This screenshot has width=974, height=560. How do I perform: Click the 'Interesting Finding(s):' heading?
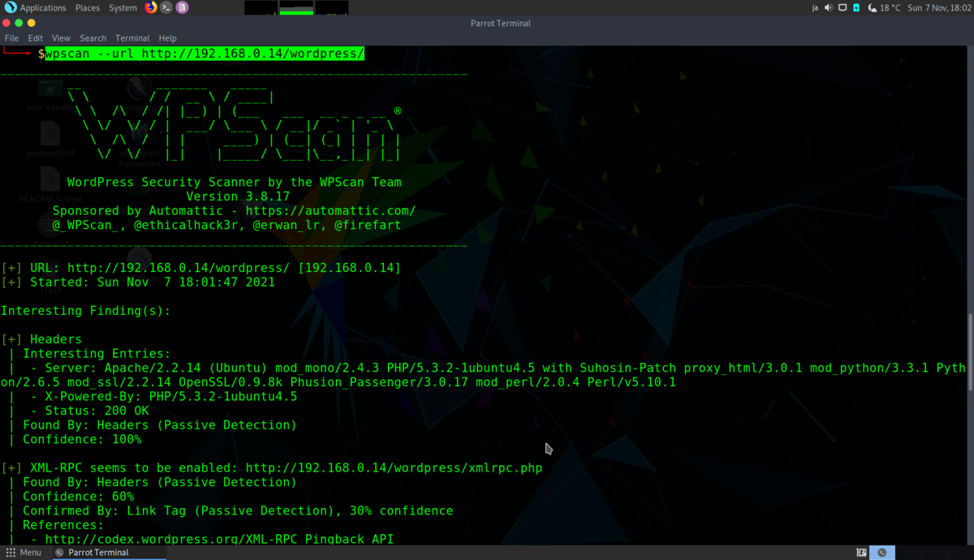click(86, 311)
